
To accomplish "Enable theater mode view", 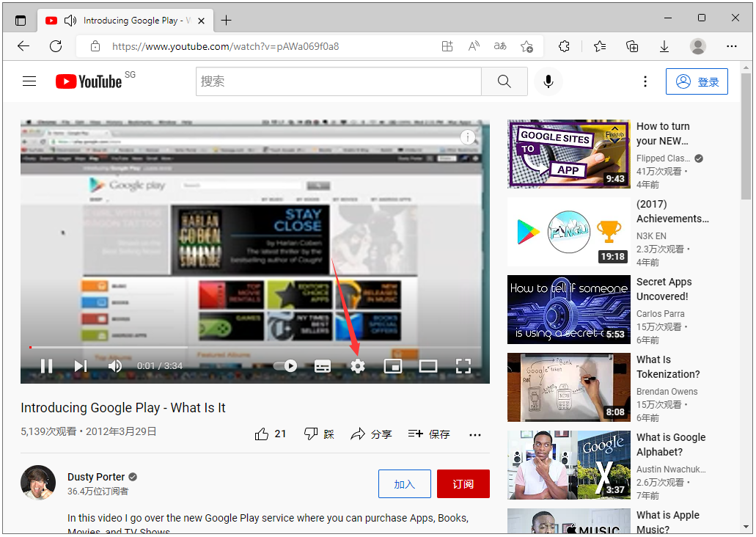I will coord(428,366).
